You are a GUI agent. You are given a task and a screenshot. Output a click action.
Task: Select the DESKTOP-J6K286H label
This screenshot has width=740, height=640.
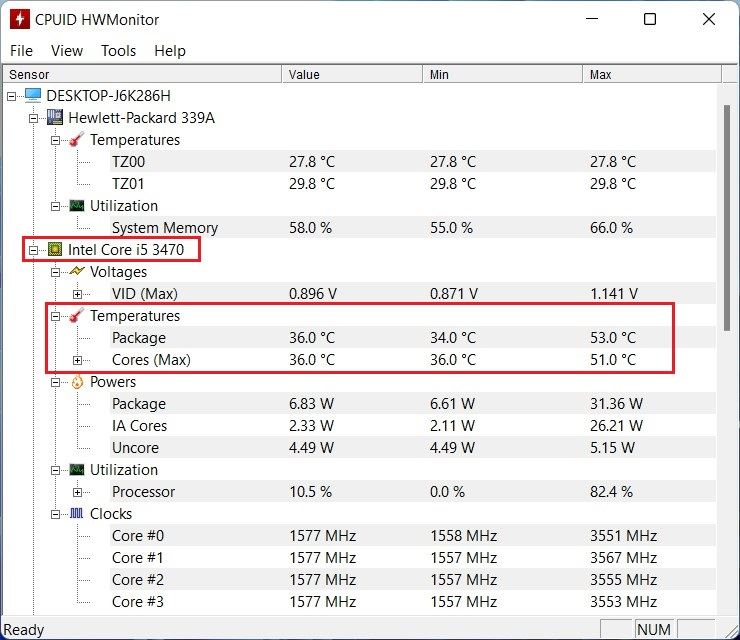pos(108,96)
